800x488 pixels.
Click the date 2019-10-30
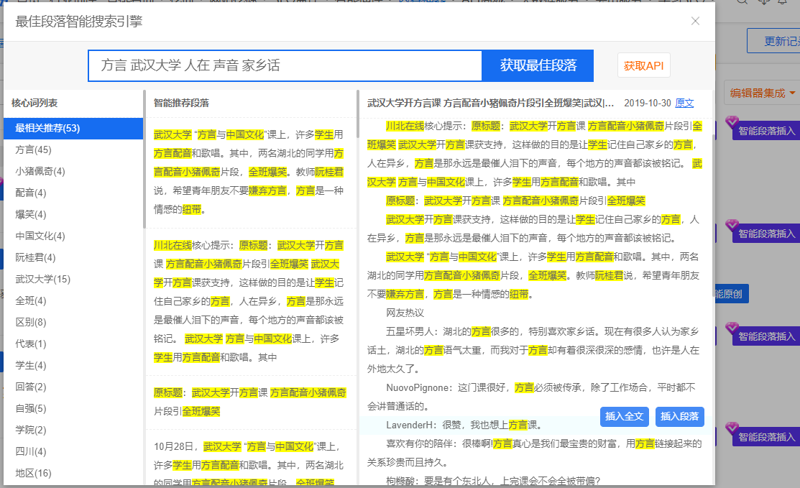647,103
